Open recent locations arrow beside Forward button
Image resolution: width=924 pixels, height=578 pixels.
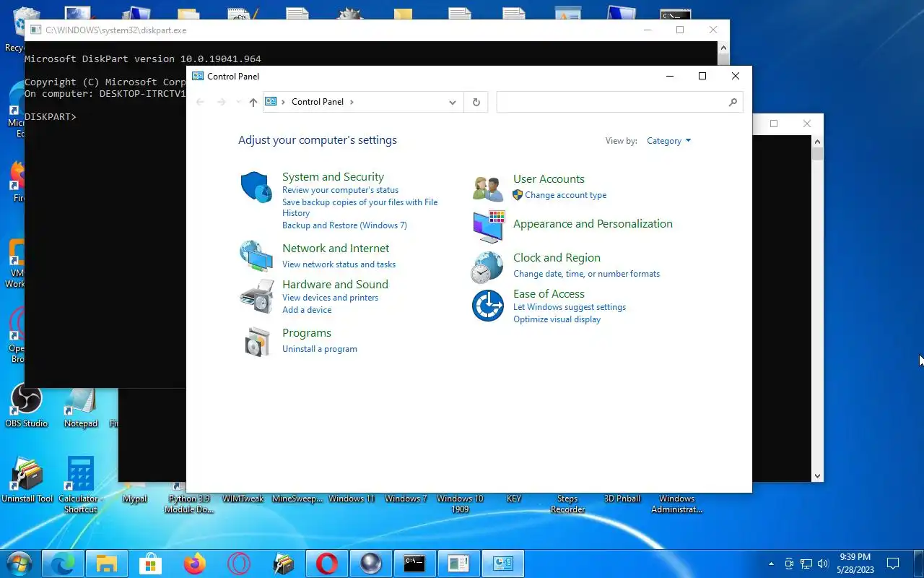pyautogui.click(x=238, y=102)
